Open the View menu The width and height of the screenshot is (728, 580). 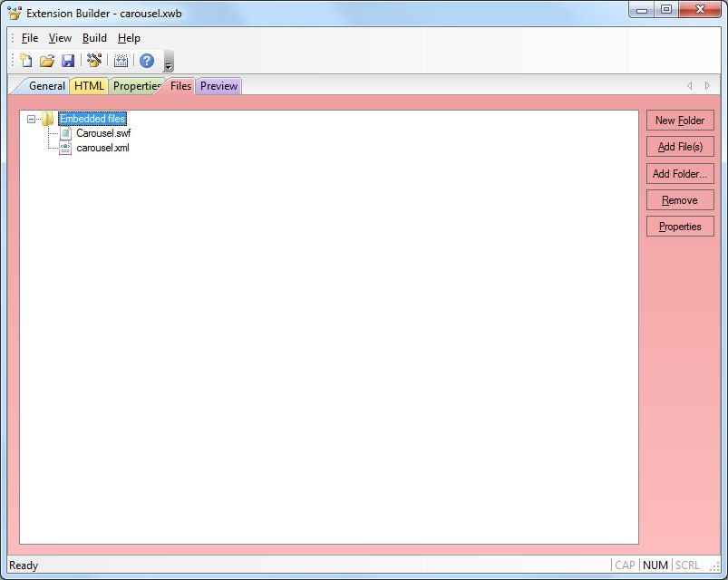(60, 38)
